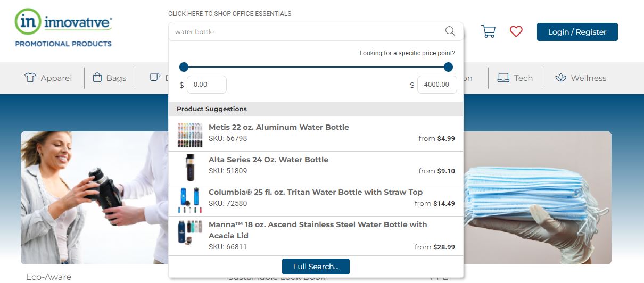
Task: Click the maximum price slider handle
Action: click(448, 67)
